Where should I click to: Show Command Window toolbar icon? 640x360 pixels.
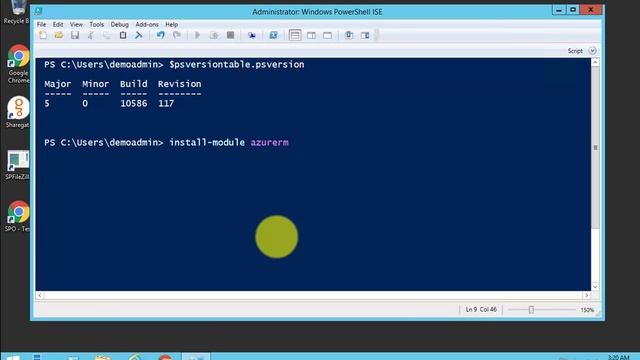tap(349, 36)
